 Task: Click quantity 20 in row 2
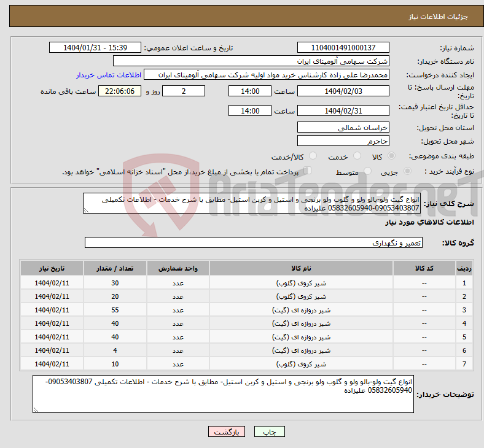pos(115,296)
